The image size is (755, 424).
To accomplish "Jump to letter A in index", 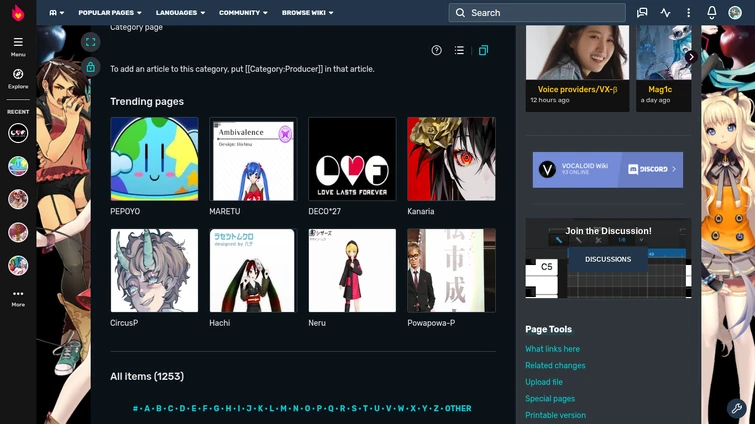I will tap(147, 409).
